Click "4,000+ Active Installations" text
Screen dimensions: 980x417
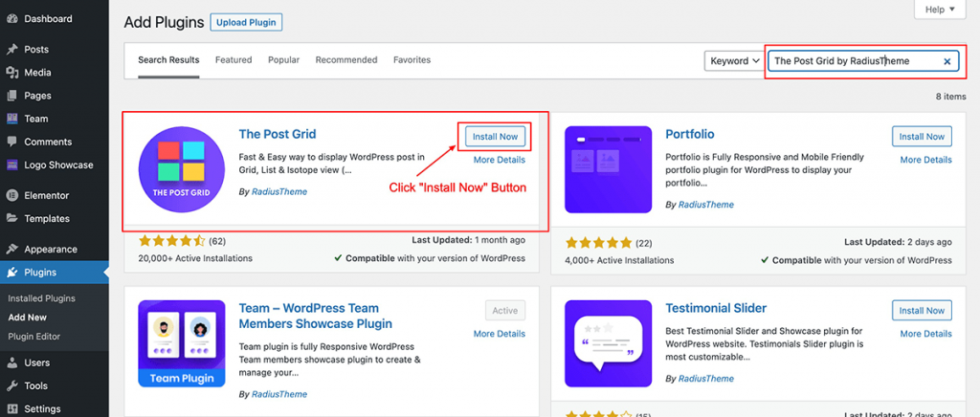click(x=619, y=260)
